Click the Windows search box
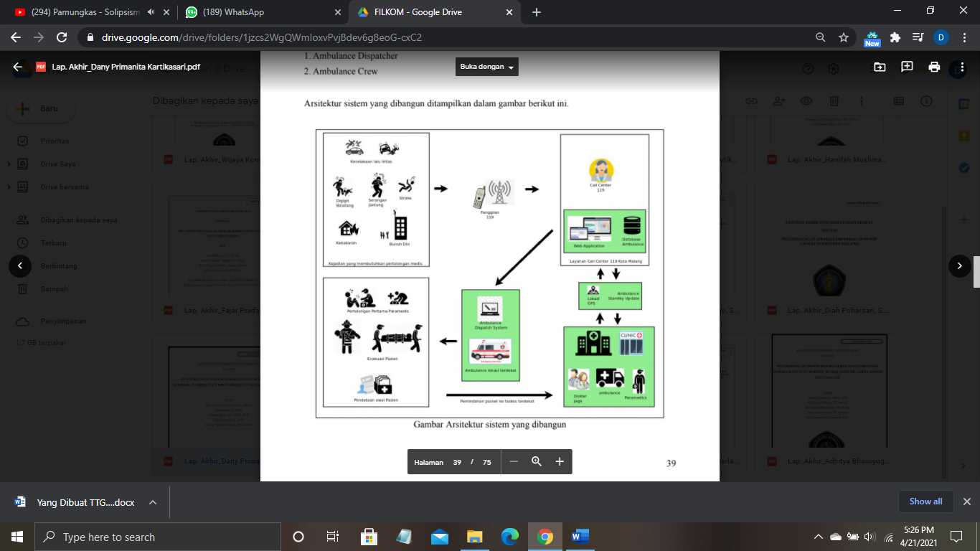The image size is (980, 551). coord(158,537)
